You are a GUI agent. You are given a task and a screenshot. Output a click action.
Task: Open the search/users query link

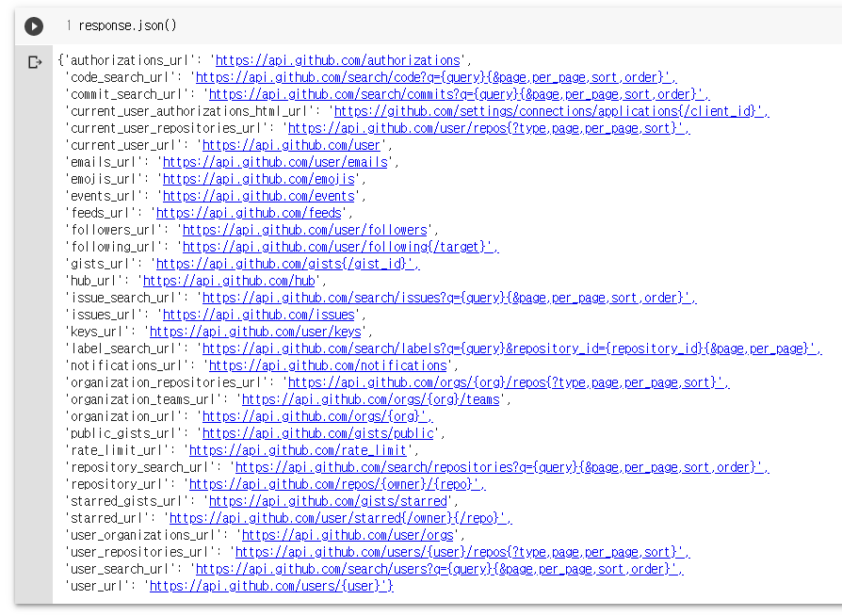(x=439, y=569)
